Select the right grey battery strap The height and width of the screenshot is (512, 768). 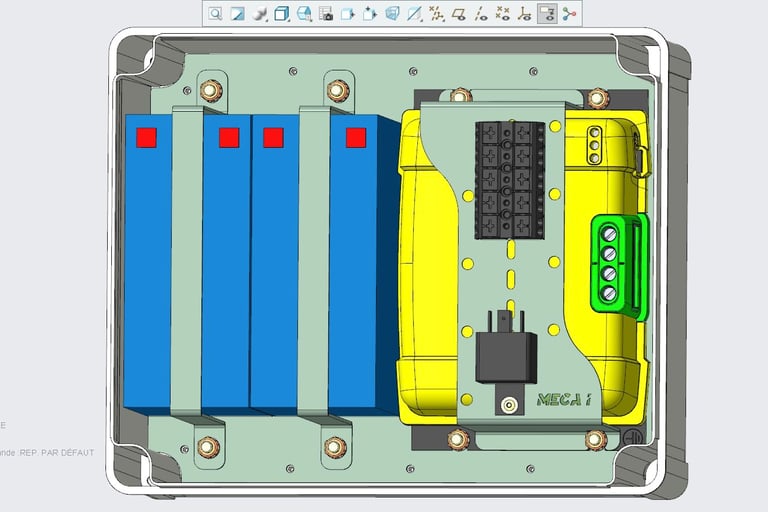[x=313, y=262]
